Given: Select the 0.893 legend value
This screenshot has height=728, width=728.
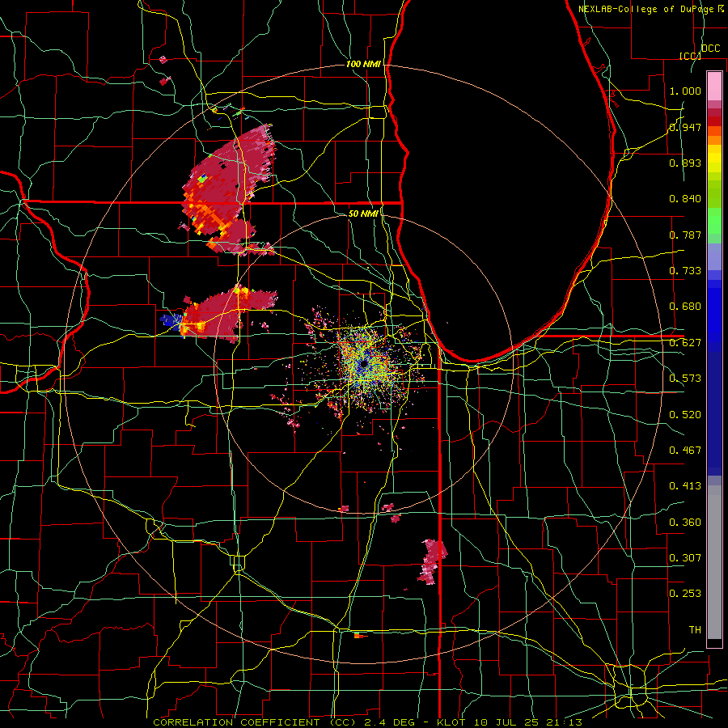Looking at the screenshot, I should [x=685, y=163].
